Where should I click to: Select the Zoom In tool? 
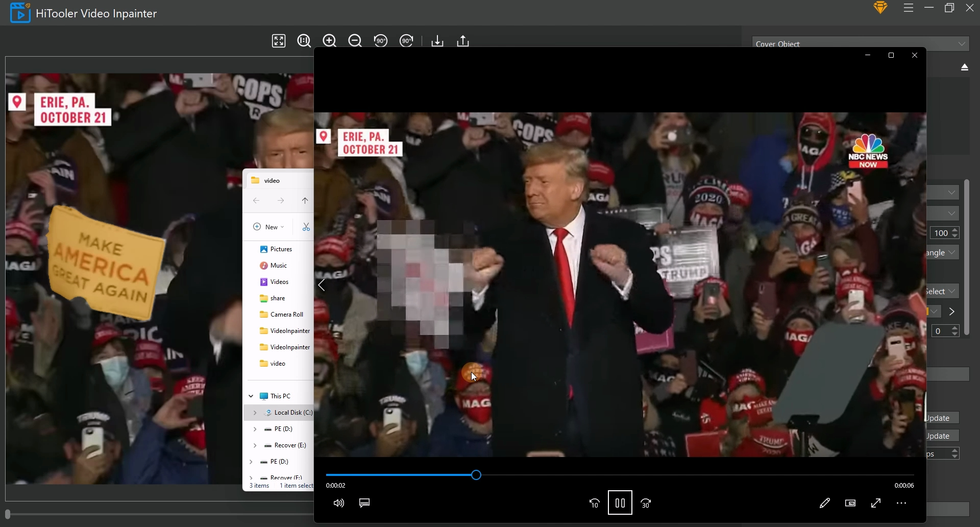coord(329,41)
